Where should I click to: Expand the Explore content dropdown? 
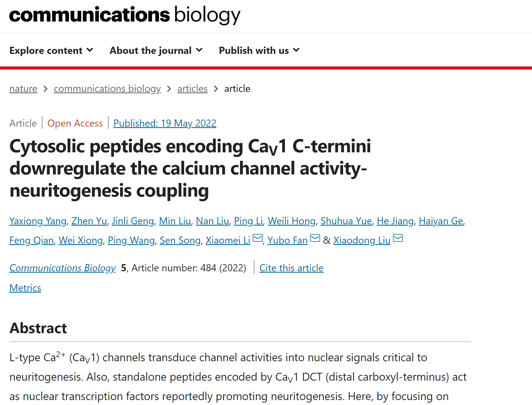click(51, 51)
